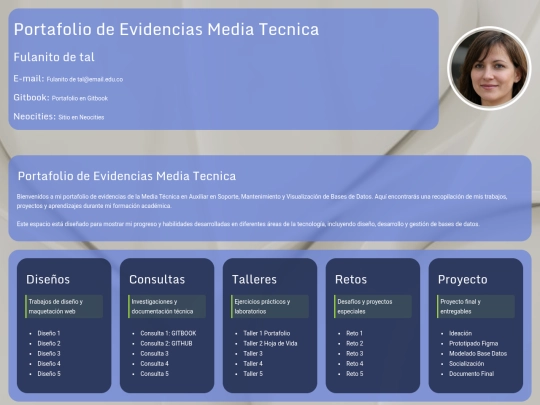Open the Diseño 1 link
The height and width of the screenshot is (405, 540).
tap(49, 333)
